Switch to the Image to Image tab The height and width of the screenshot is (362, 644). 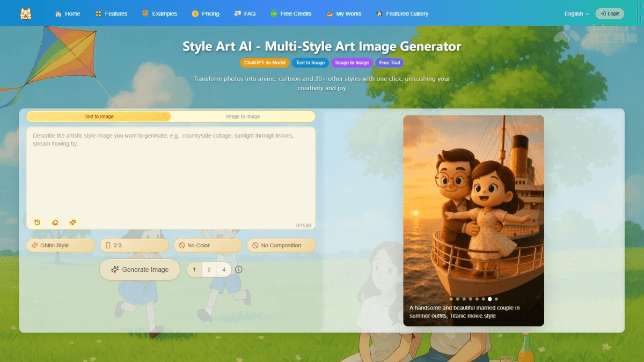click(x=243, y=116)
